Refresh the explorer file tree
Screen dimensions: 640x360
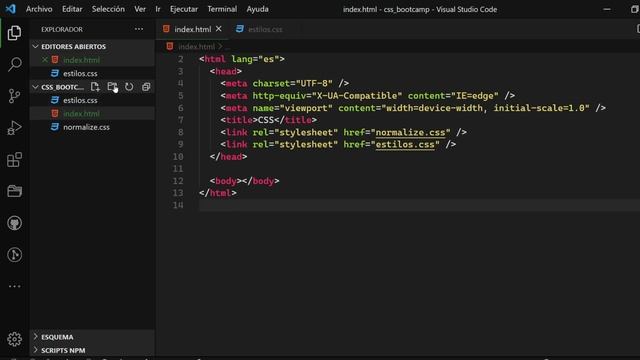click(x=129, y=87)
